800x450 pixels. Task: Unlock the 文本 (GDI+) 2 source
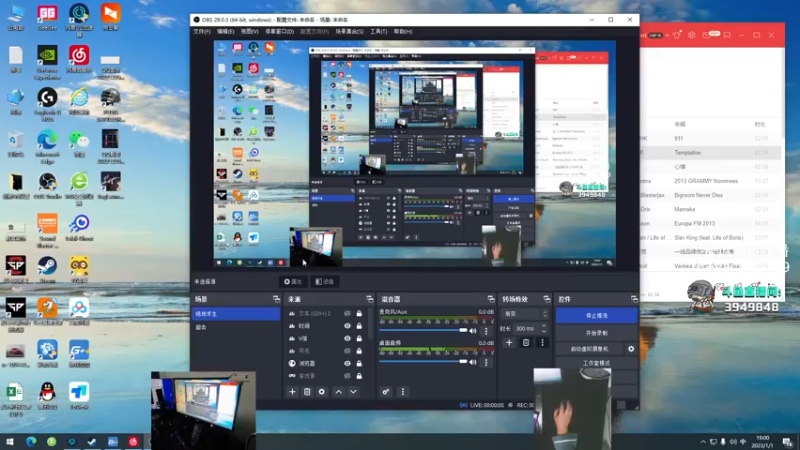pyautogui.click(x=359, y=313)
